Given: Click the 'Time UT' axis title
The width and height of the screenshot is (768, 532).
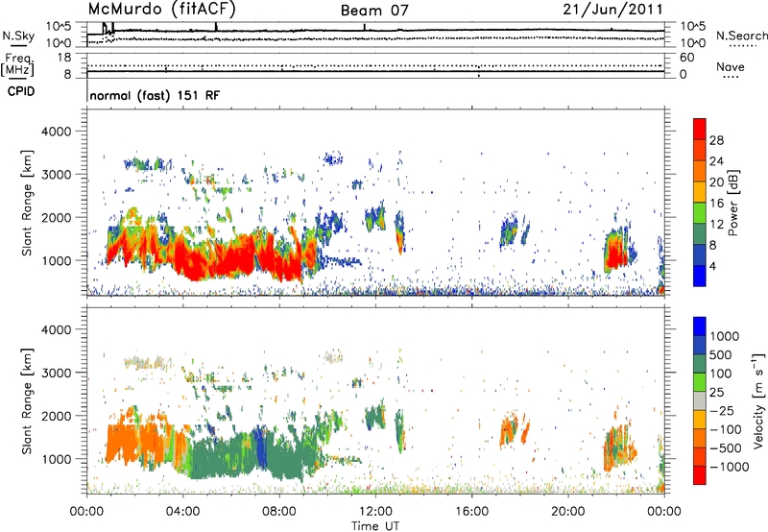Looking at the screenshot, I should 375,526.
